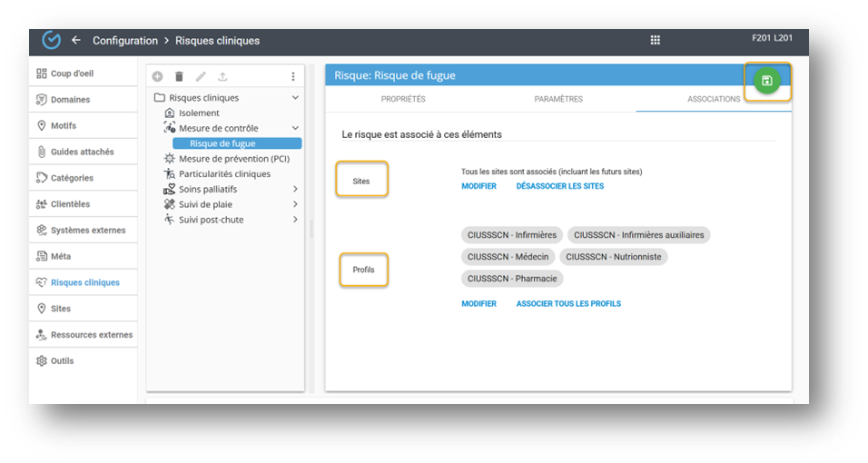Click the add (plus) icon in tree toolbar
Image resolution: width=868 pixels, height=463 pixels.
[157, 77]
